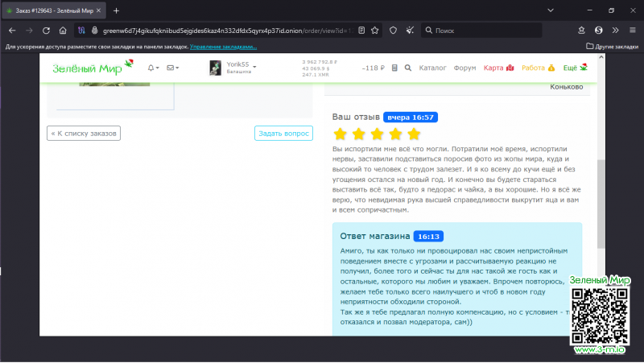Bookmark this page with the star icon
The image size is (644, 363).
[x=375, y=31]
